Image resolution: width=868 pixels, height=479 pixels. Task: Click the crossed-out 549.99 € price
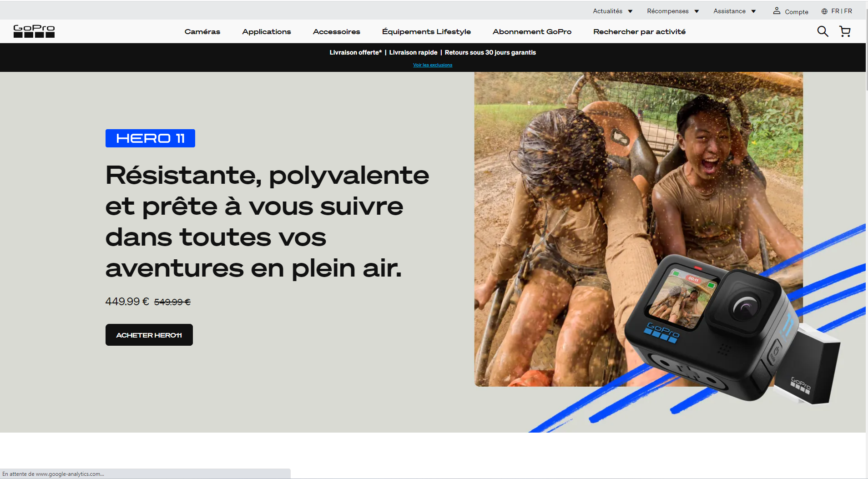(x=172, y=302)
